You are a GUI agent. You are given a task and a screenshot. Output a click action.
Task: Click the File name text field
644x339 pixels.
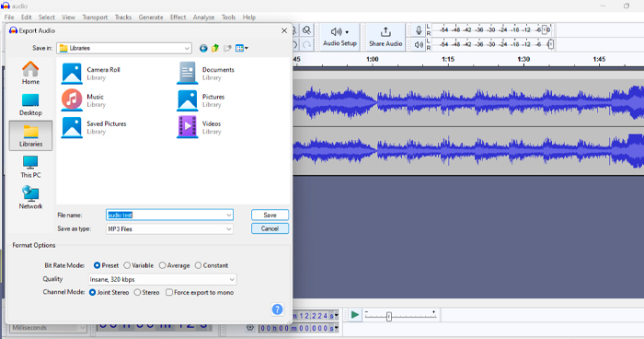[x=166, y=216]
